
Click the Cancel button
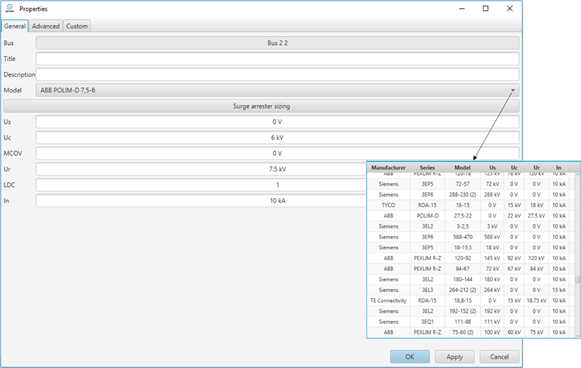pyautogui.click(x=499, y=357)
